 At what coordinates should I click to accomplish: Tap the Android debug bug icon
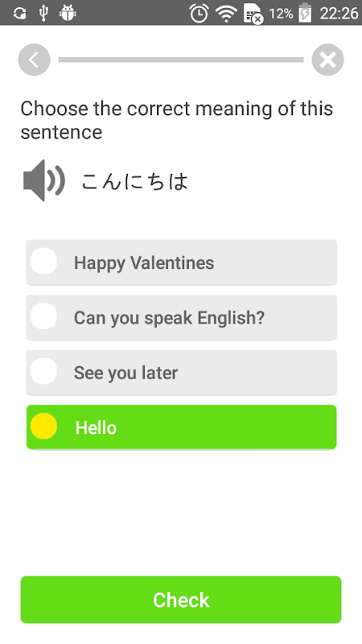(67, 13)
